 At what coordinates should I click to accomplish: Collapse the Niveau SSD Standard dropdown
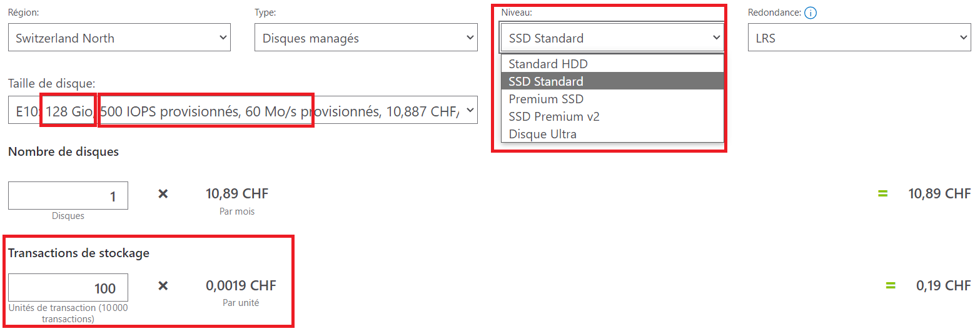(612, 38)
